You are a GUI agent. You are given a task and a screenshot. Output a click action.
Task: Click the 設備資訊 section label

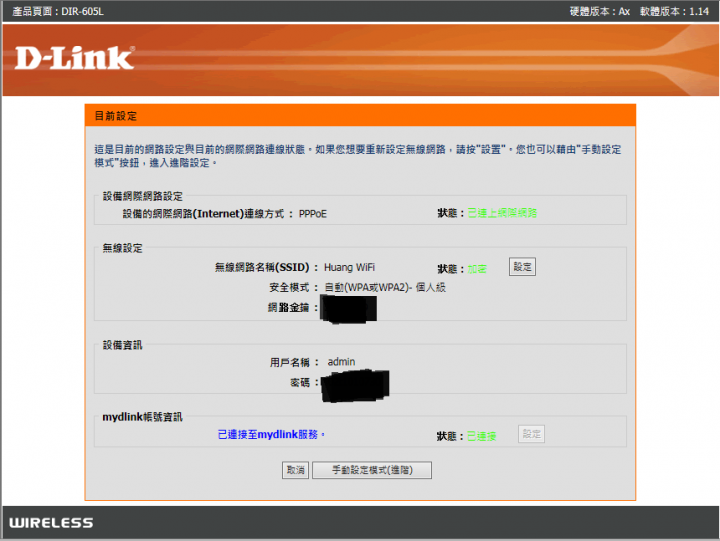tap(122, 345)
